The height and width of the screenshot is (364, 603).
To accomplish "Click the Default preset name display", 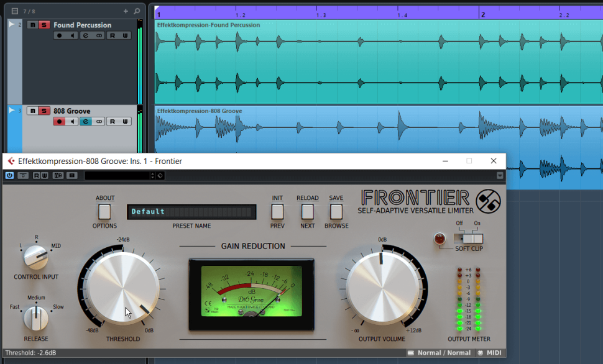I will coord(191,212).
